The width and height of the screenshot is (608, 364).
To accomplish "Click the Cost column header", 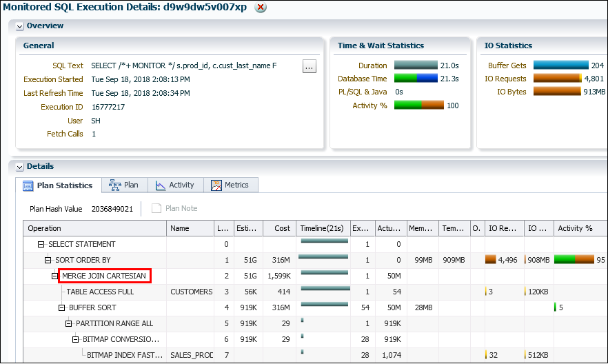I will click(x=280, y=228).
